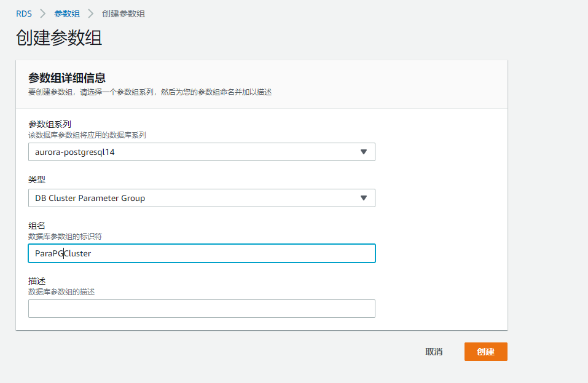Open the aurora-postgresql14 family dropdown

coord(202,152)
